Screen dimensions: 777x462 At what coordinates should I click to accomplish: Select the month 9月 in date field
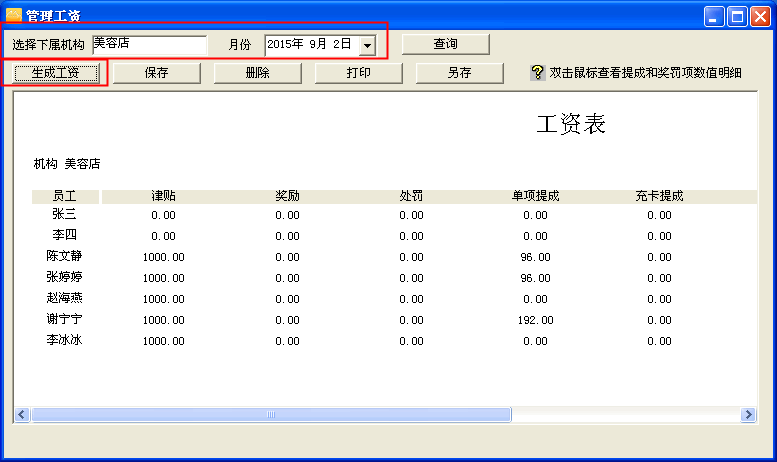(318, 45)
